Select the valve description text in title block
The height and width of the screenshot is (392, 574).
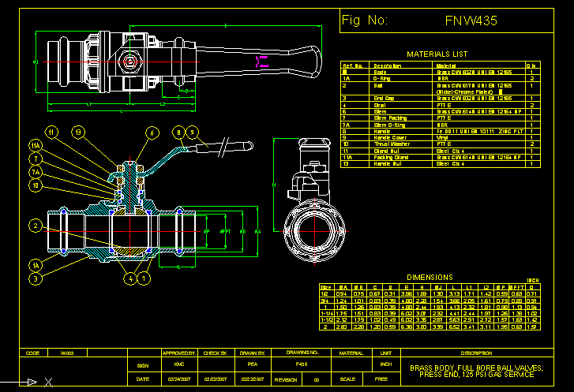477,371
